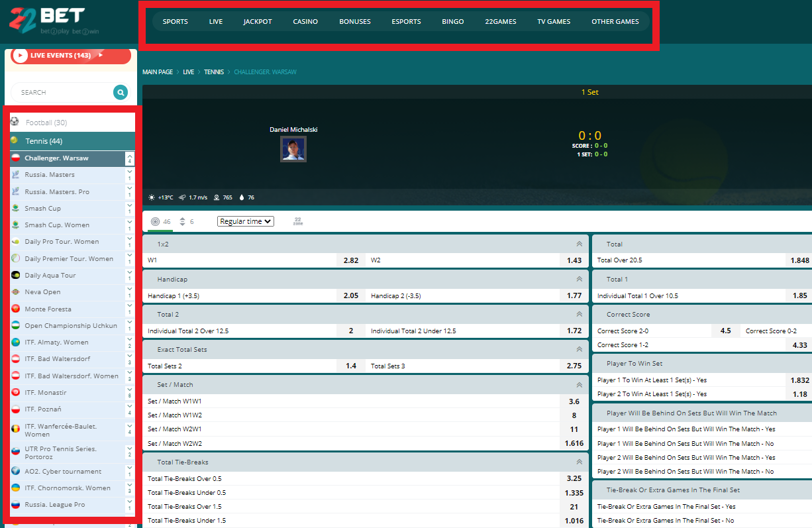Click the LIVE EVENTS (143) button
Screen dimensions: 812x528
coord(72,56)
